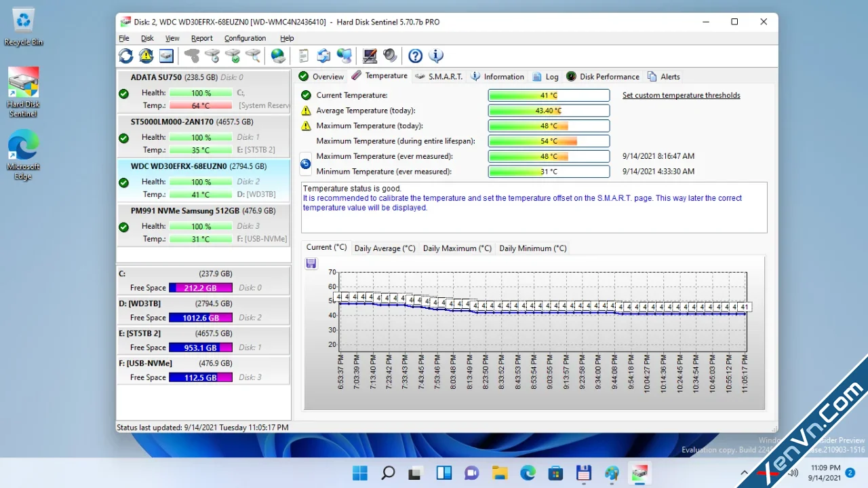The width and height of the screenshot is (868, 488).
Task: Click the globe with disk toolbar icon
Action: (279, 56)
